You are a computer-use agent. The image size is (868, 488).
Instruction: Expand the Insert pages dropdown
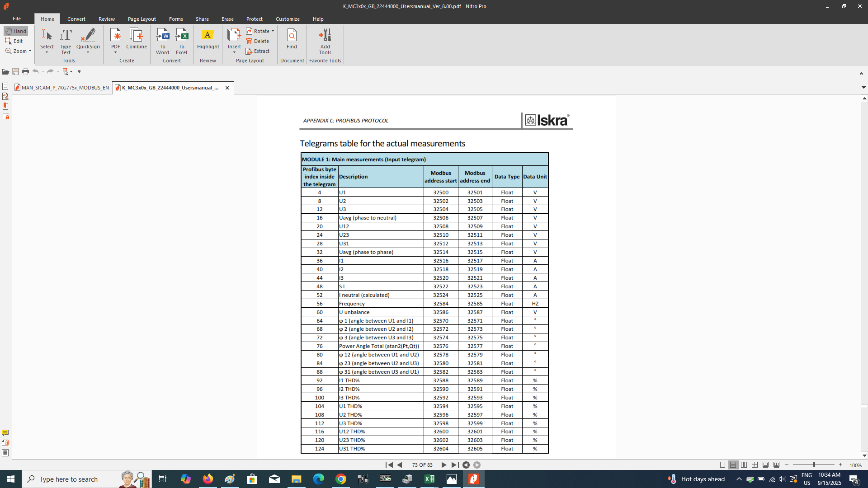click(234, 52)
